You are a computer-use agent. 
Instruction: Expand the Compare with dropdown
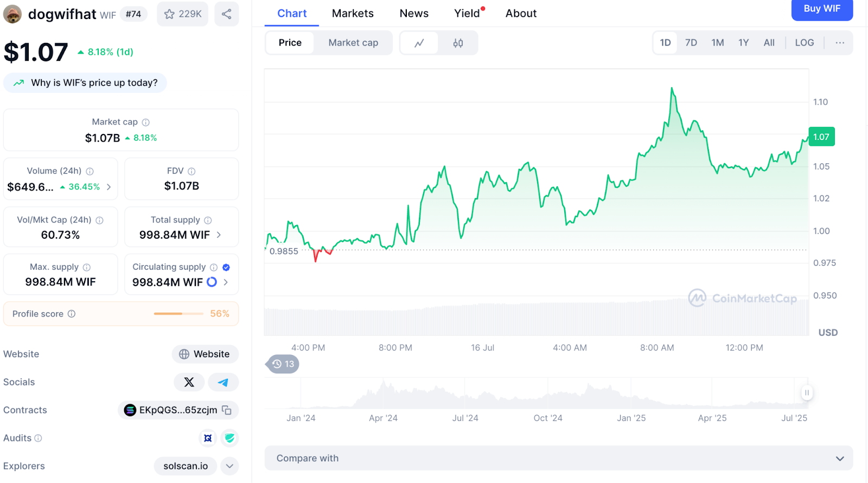(559, 459)
